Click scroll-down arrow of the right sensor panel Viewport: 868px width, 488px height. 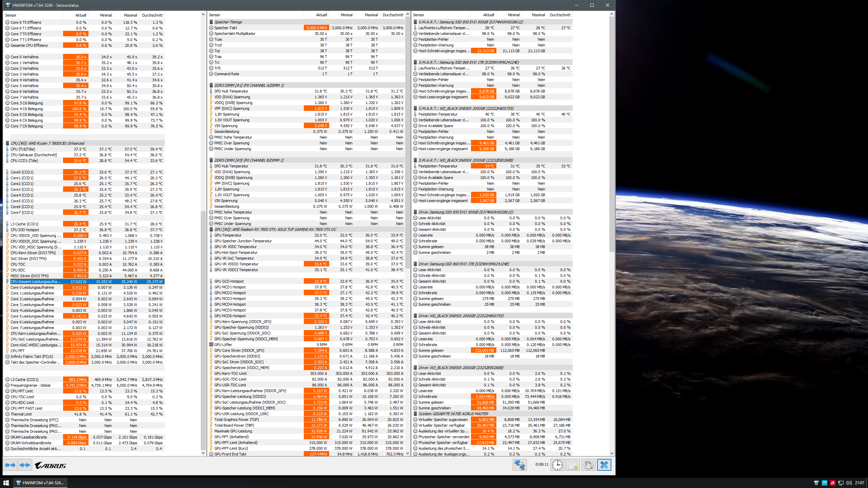tap(612, 453)
